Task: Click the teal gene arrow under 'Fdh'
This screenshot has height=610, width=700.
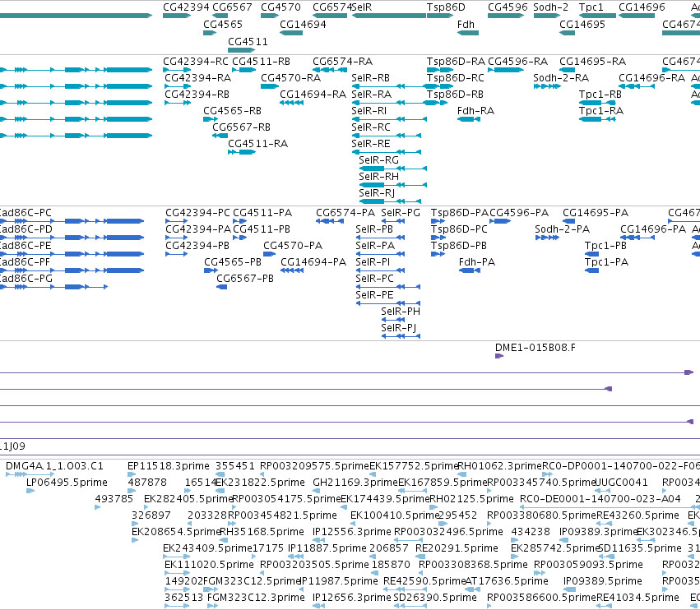Action: 468,33
